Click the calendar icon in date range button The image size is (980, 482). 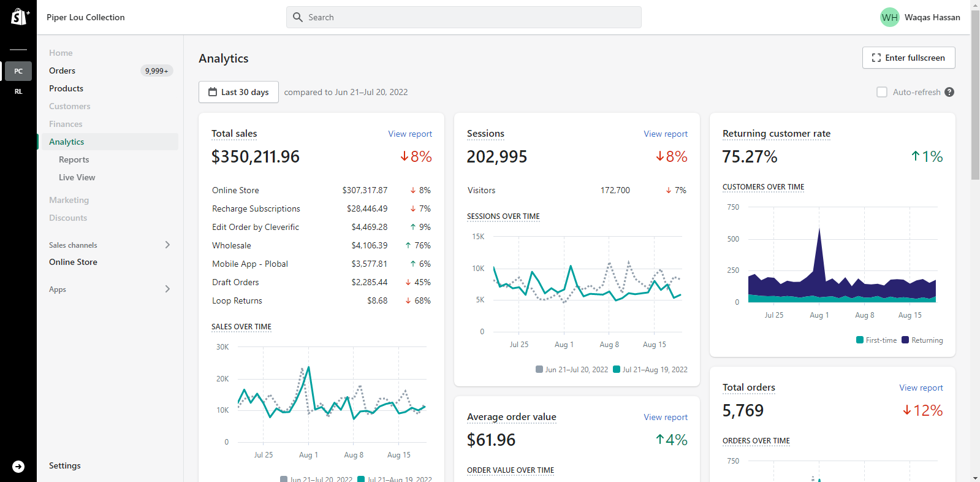(x=213, y=92)
